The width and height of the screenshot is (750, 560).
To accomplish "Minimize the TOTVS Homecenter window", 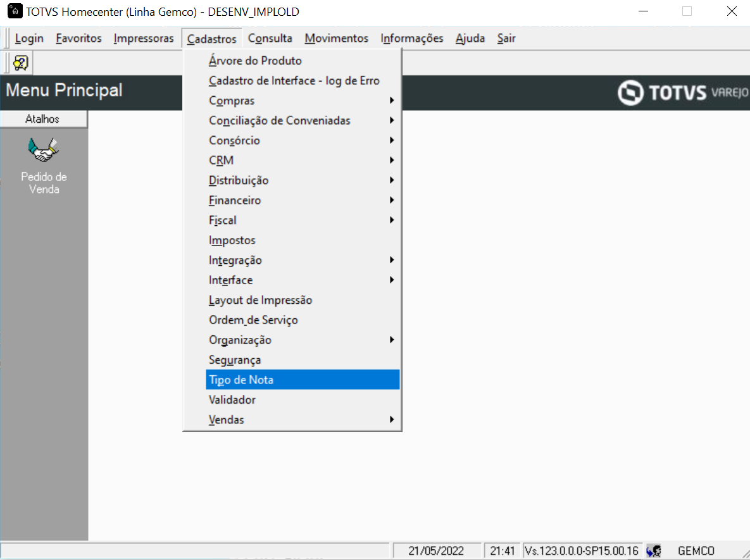I will 643,11.
